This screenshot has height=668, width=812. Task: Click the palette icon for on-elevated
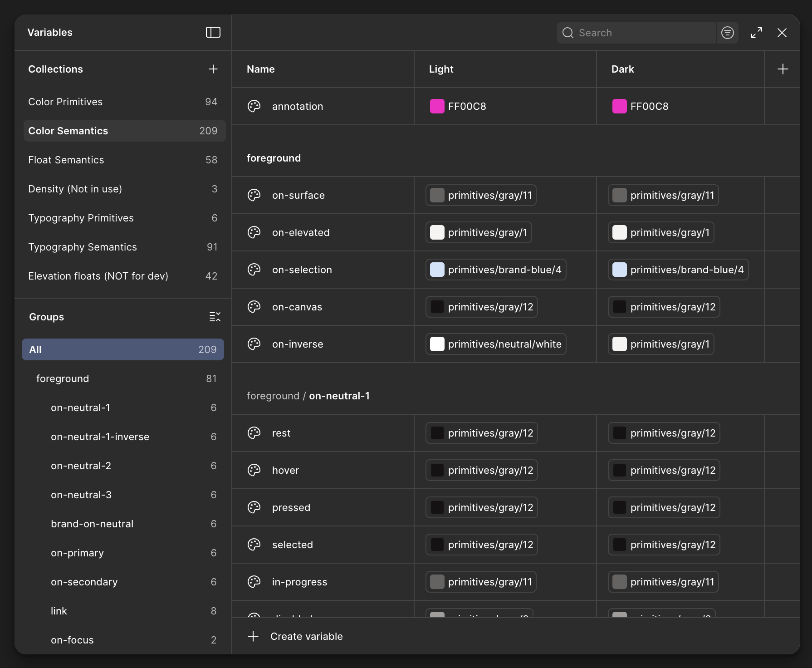pos(254,232)
